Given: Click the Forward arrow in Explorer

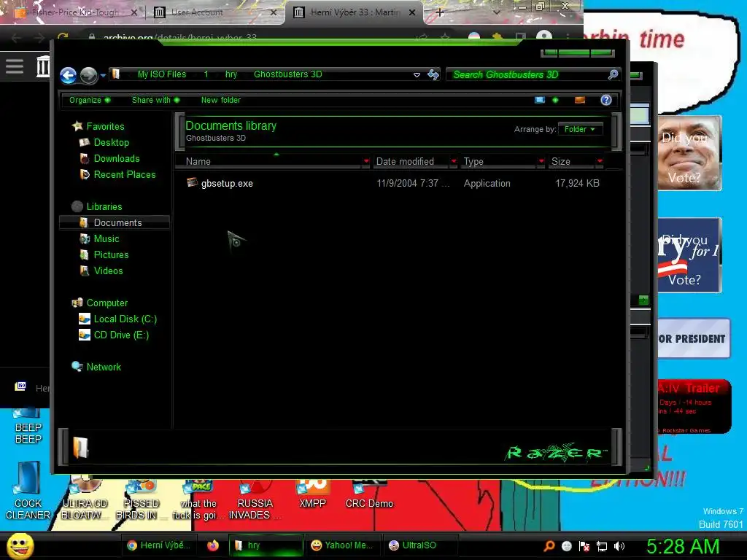Looking at the screenshot, I should [88, 75].
